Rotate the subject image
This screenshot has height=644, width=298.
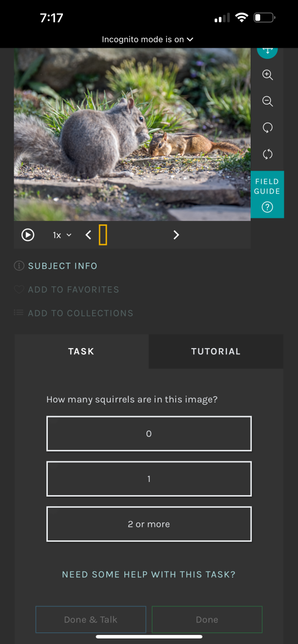coord(268,128)
